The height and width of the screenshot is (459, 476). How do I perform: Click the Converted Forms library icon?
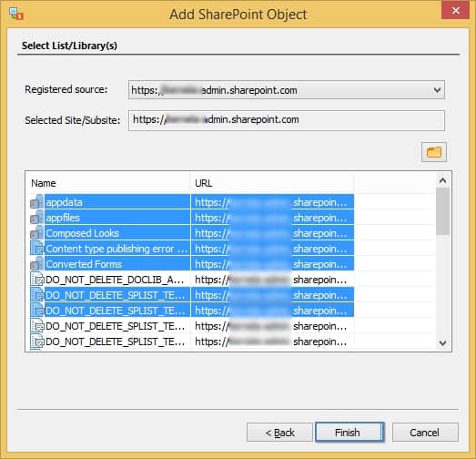(x=36, y=264)
